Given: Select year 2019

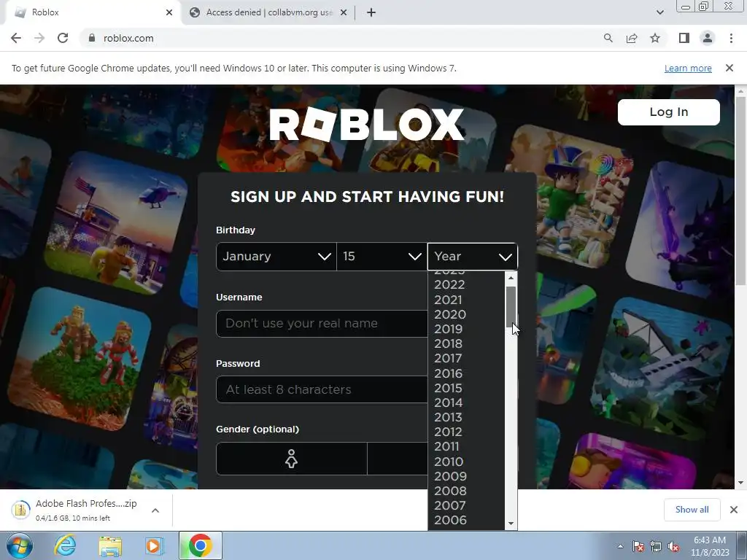Looking at the screenshot, I should (x=449, y=329).
